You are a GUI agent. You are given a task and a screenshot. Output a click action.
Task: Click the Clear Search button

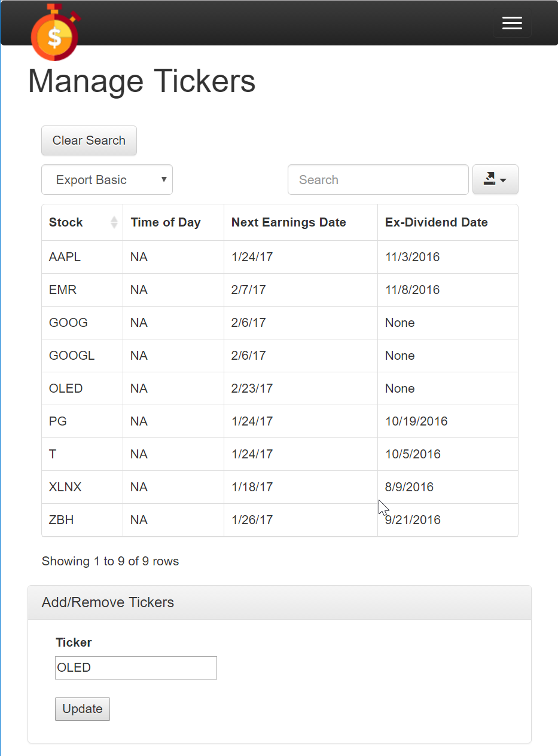point(89,140)
